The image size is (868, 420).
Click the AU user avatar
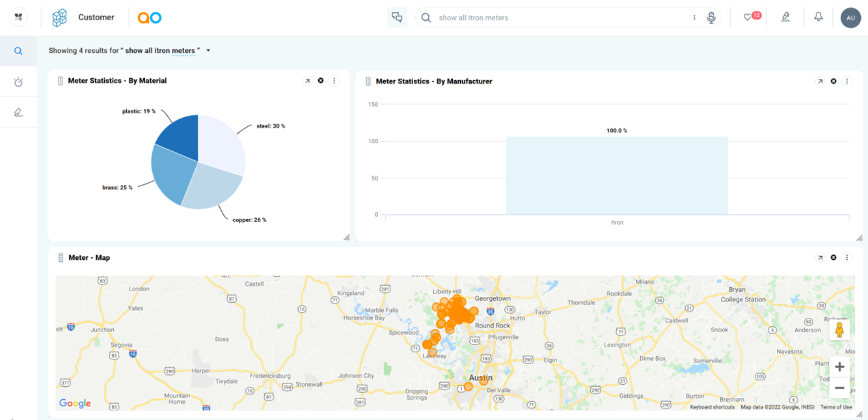coord(850,18)
